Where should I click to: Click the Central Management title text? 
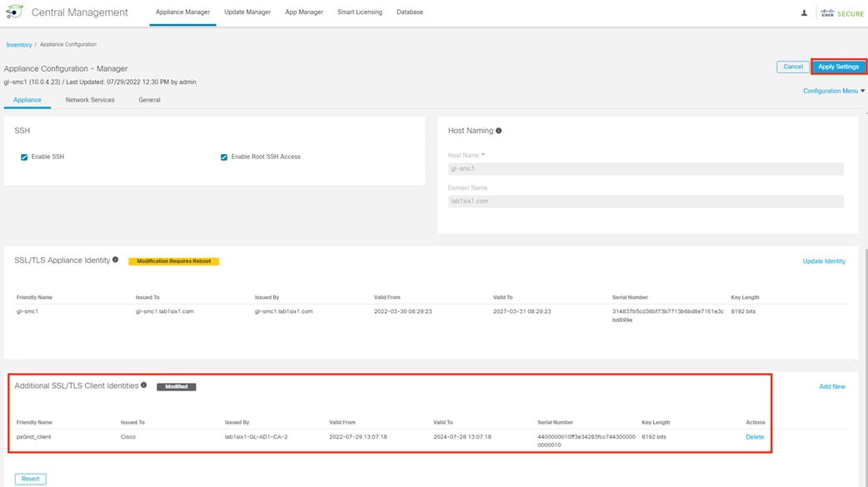point(80,12)
